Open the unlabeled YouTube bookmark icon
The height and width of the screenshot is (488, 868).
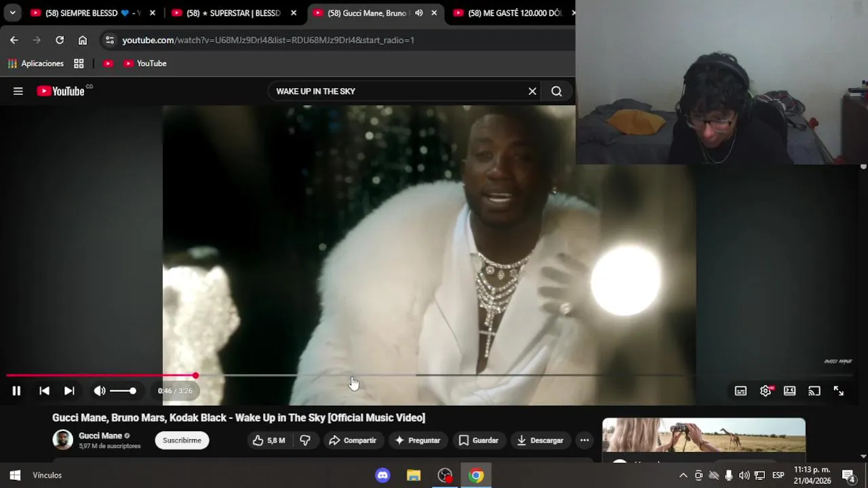point(108,64)
